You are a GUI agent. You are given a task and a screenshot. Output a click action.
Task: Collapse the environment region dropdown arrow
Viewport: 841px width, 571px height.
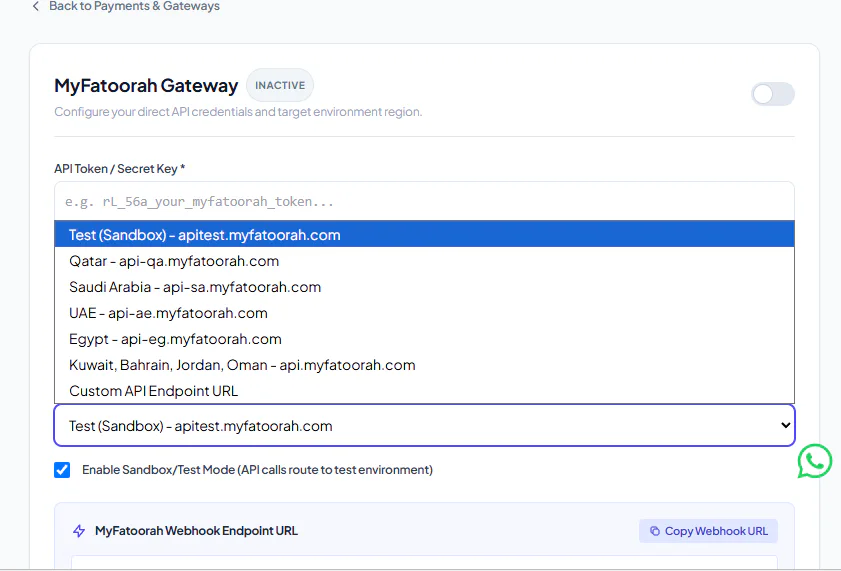click(x=785, y=425)
